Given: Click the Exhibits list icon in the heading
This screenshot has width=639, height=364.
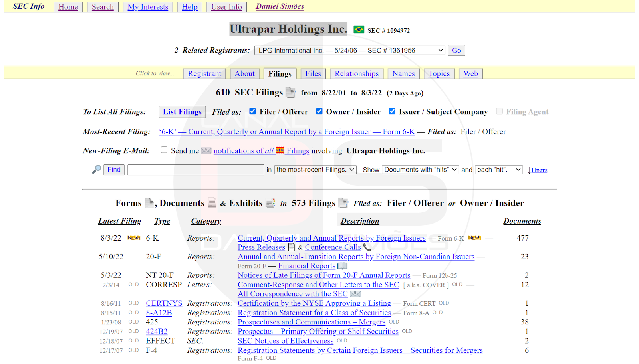Looking at the screenshot, I should (x=270, y=203).
